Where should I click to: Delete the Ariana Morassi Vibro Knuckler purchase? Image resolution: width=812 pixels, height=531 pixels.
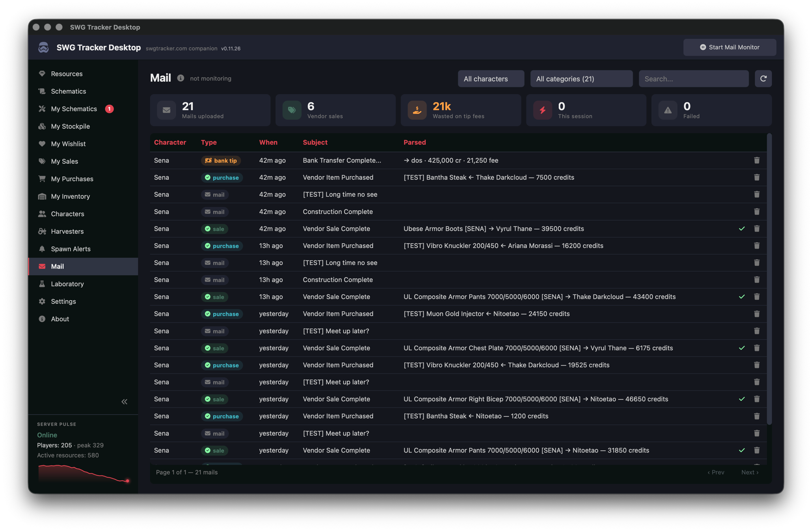tap(757, 245)
